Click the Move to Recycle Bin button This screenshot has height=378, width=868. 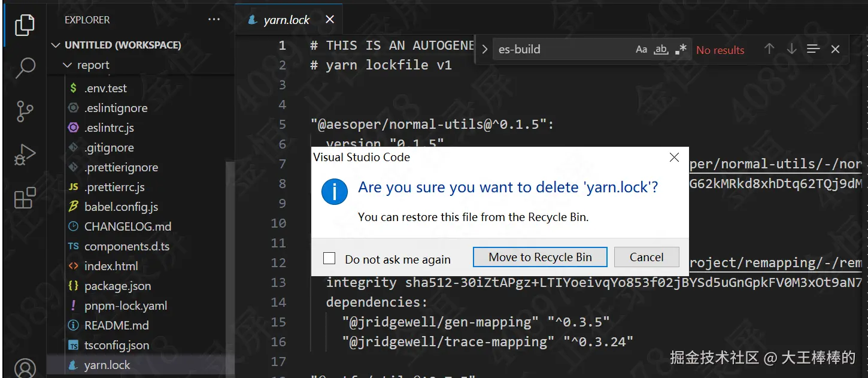[540, 257]
